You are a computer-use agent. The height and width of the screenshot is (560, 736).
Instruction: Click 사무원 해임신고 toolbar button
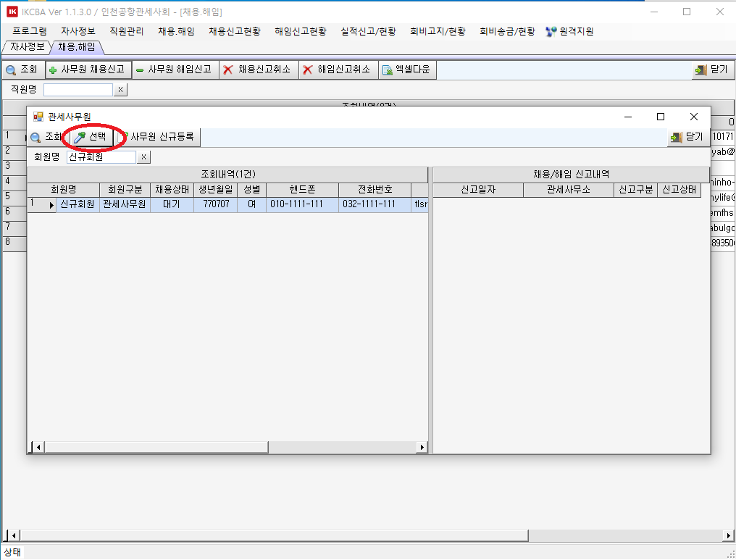174,70
